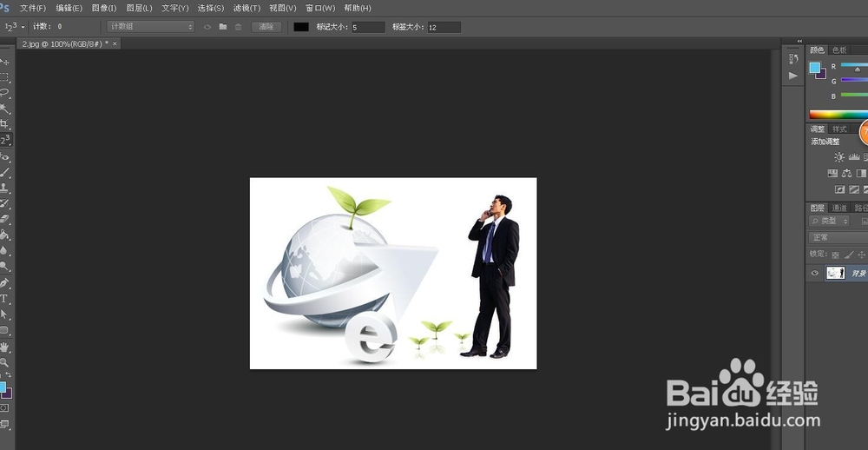The width and height of the screenshot is (868, 450).
Task: Toggle lock transparent pixels
Action: [x=835, y=255]
